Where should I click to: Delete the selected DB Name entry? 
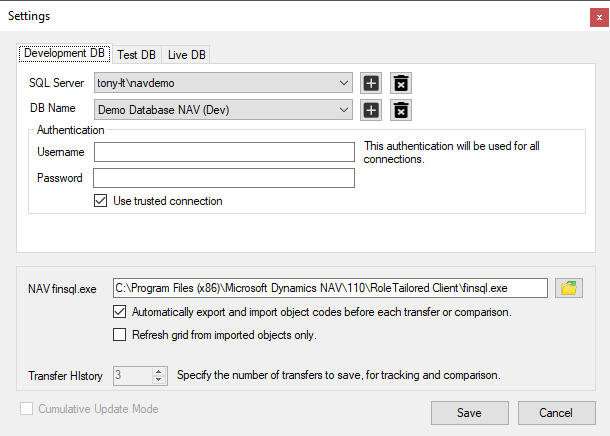pyautogui.click(x=400, y=110)
